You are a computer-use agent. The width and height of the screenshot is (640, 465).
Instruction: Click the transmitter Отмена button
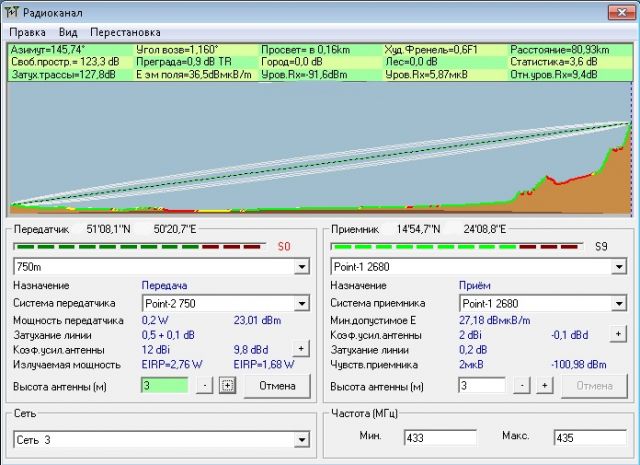pos(277,386)
